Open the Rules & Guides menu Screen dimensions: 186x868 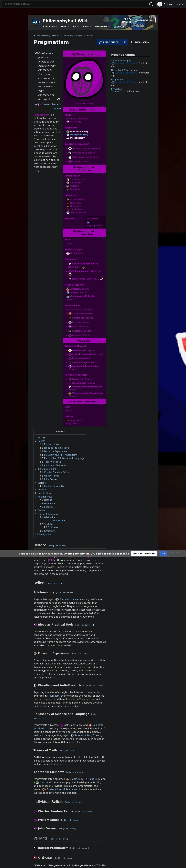[82, 27]
